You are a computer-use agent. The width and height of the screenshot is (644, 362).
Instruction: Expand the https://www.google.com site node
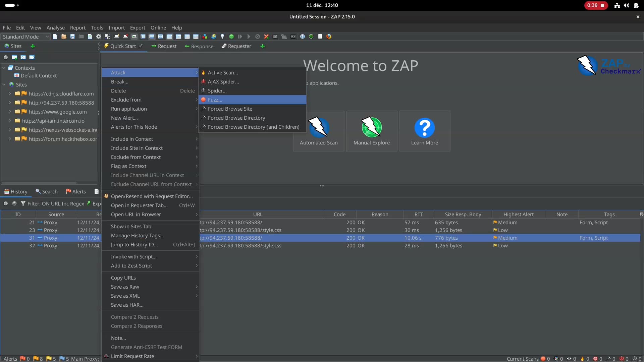pos(10,112)
